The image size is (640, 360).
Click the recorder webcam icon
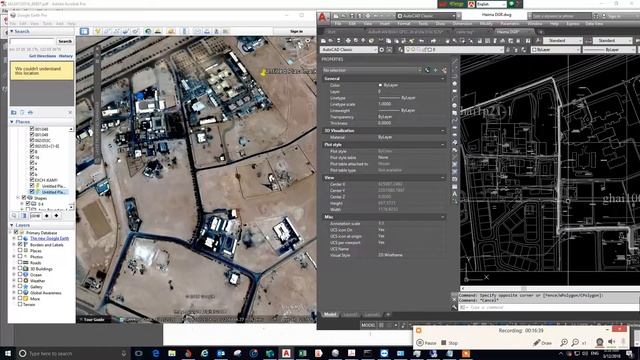(599, 342)
